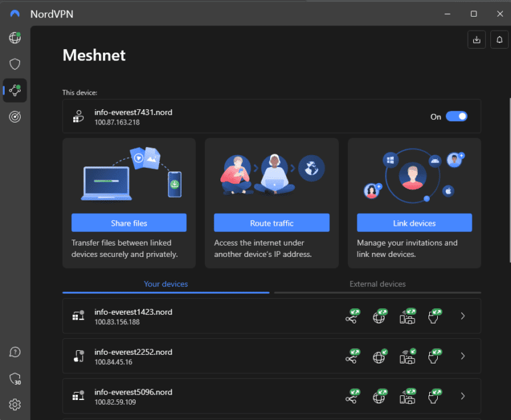511x420 pixels.
Task: Open the Help question mark icon
Action: click(x=15, y=352)
